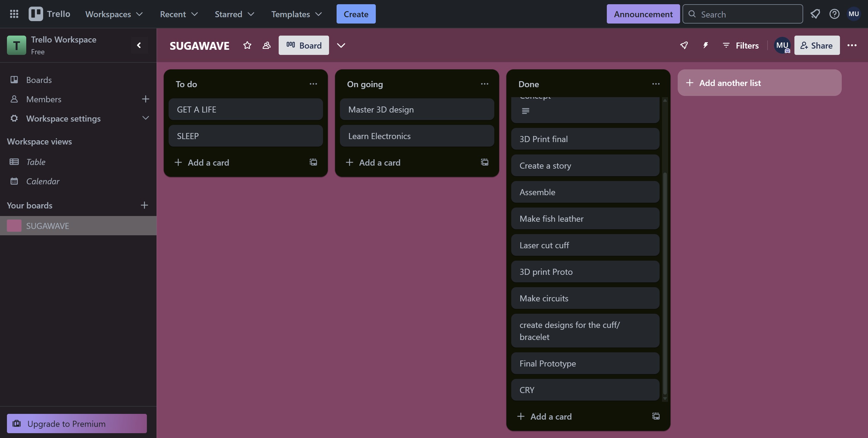Star the SUGAWAVE board
The image size is (868, 438).
point(247,45)
